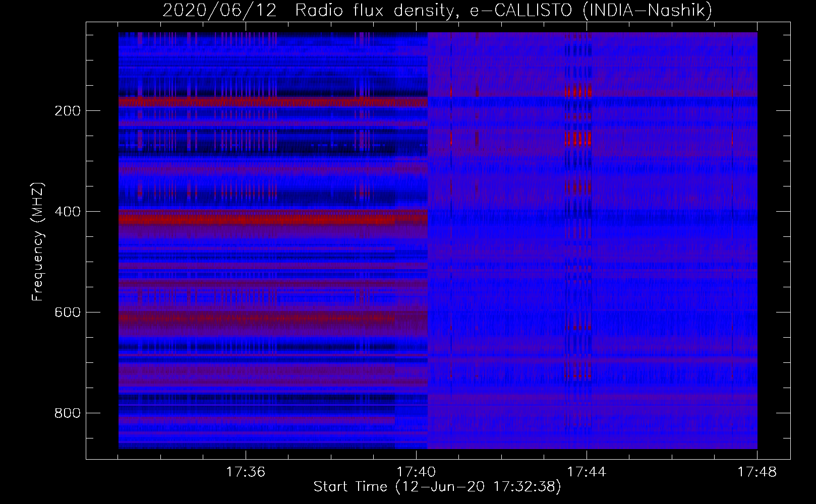Click the 400 frequency tick label

click(68, 212)
